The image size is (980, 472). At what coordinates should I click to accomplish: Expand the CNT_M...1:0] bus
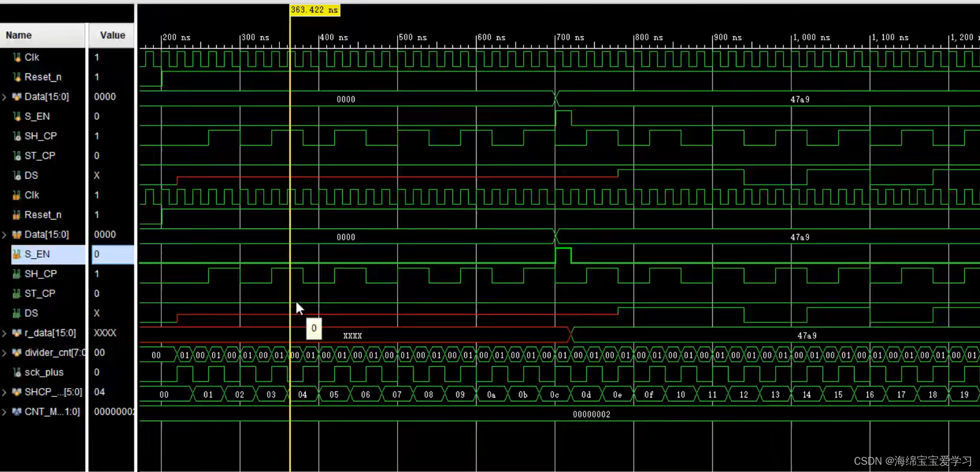tap(4, 412)
